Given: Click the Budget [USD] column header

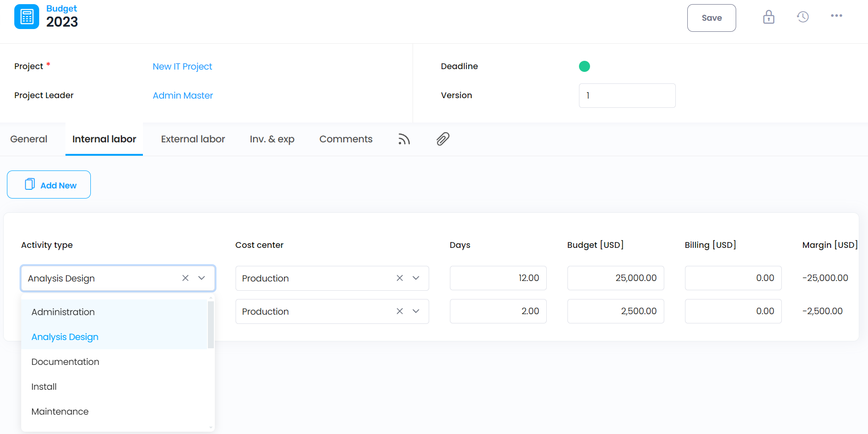Looking at the screenshot, I should tap(596, 245).
